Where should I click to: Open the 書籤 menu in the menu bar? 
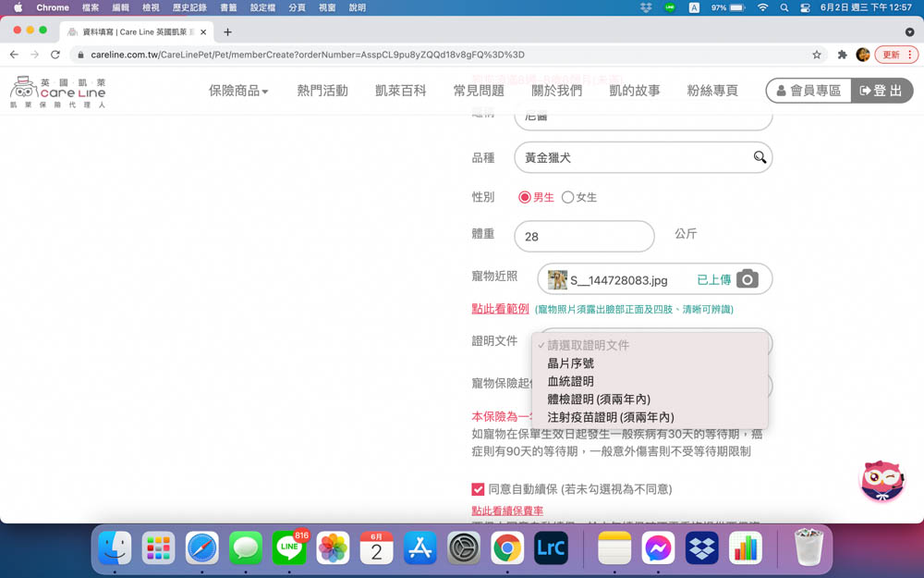click(228, 7)
